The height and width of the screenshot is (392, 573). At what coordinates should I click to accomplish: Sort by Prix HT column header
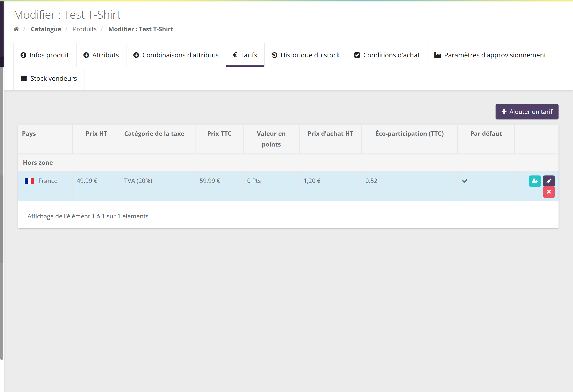point(96,139)
